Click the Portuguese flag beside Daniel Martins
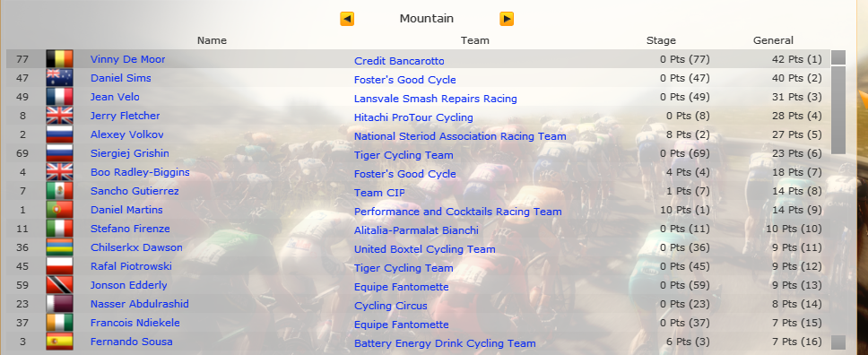The image size is (868, 355). [x=59, y=210]
